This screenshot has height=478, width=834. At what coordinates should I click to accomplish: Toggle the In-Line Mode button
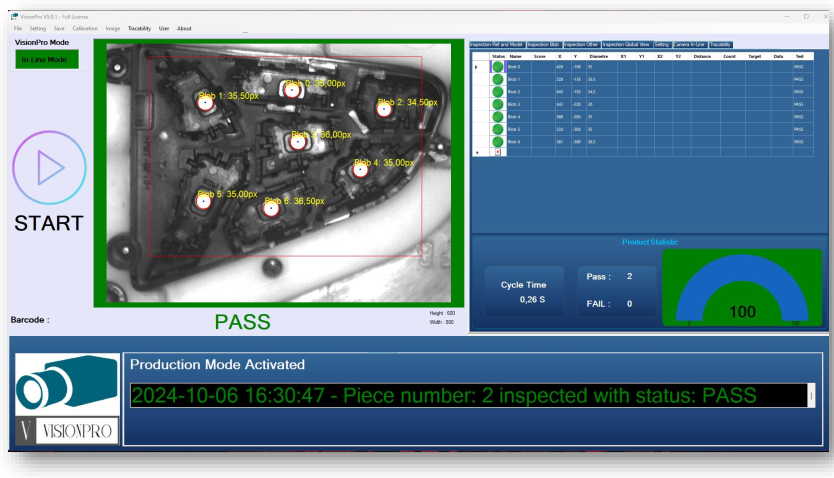(x=44, y=60)
